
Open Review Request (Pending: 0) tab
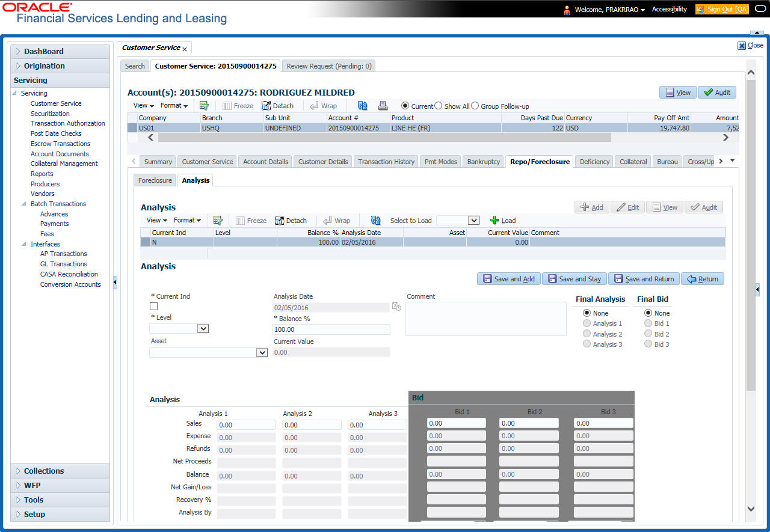[329, 66]
